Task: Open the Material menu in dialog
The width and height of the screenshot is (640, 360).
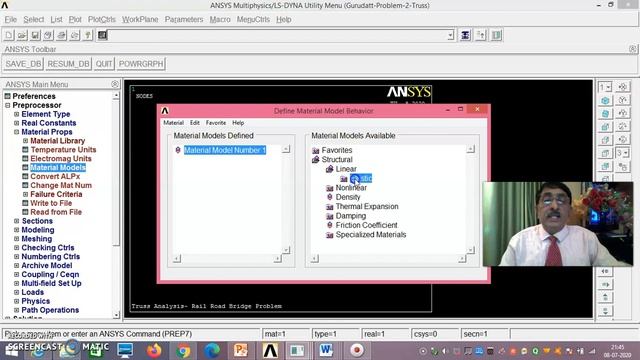Action: (x=173, y=122)
